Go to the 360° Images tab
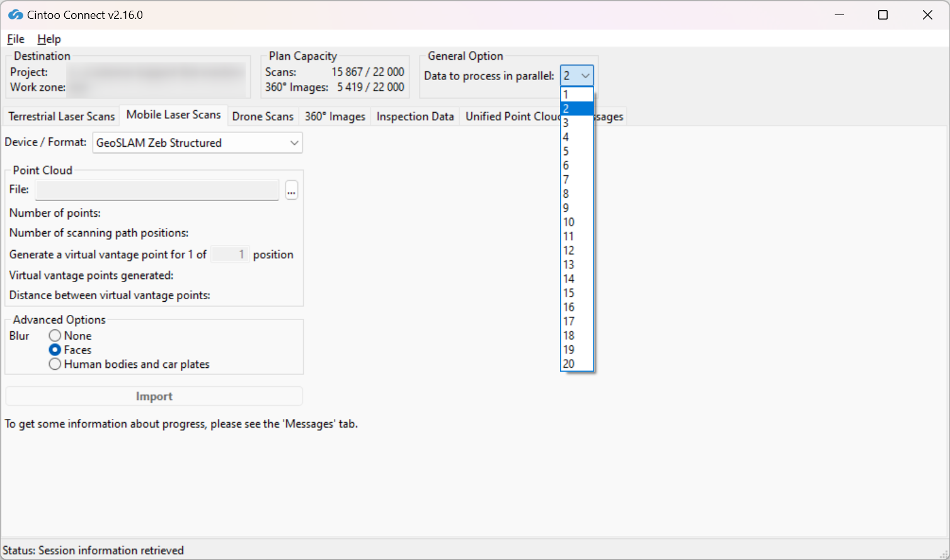 pyautogui.click(x=335, y=117)
